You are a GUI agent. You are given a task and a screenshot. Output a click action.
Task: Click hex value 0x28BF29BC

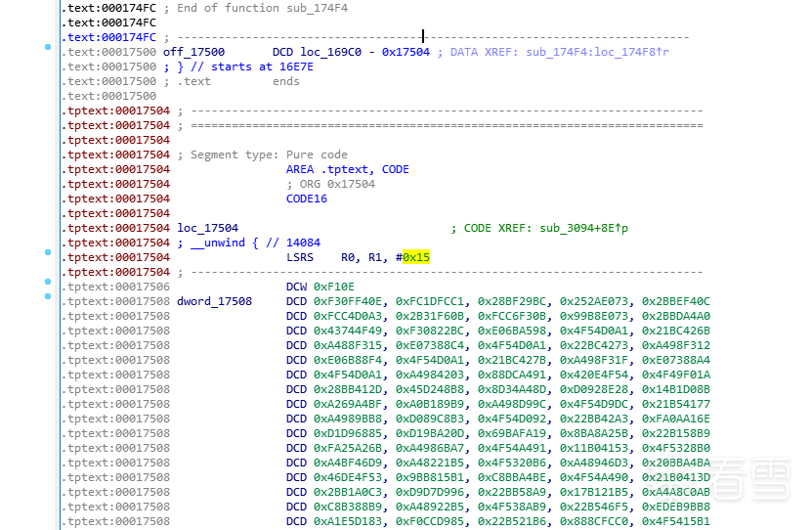[512, 301]
